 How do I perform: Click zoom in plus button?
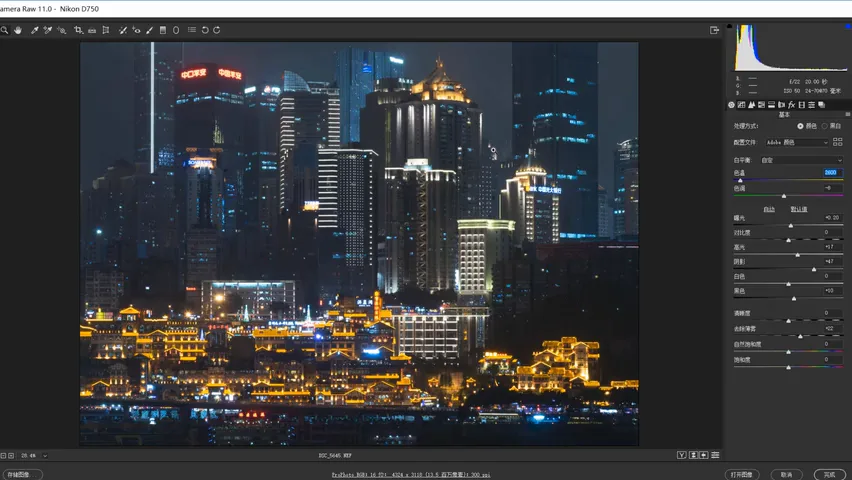coord(11,456)
